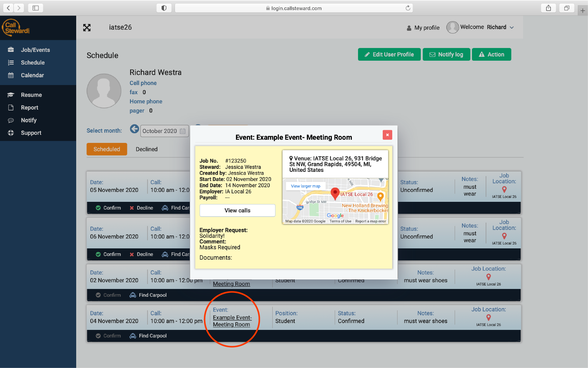Click the user profile avatar picture
The image size is (588, 368).
104,91
